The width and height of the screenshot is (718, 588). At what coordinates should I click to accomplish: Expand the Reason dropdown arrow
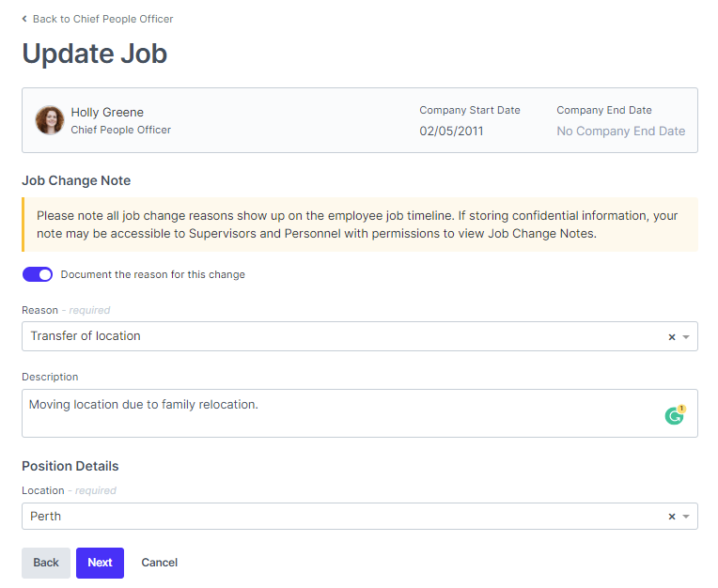pos(686,337)
